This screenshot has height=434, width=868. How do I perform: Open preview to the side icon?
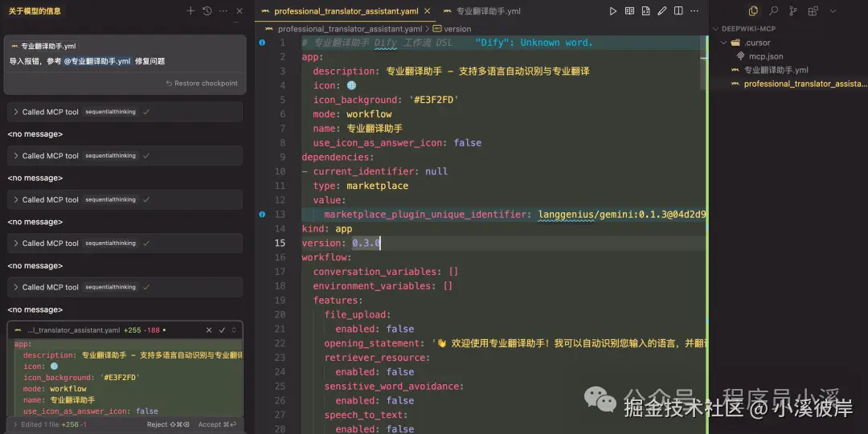click(x=629, y=11)
